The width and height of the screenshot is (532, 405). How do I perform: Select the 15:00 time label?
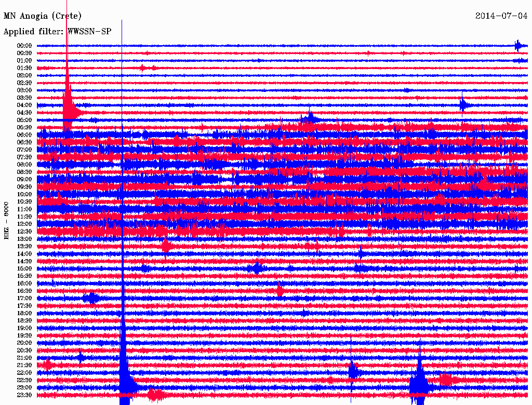tap(24, 268)
